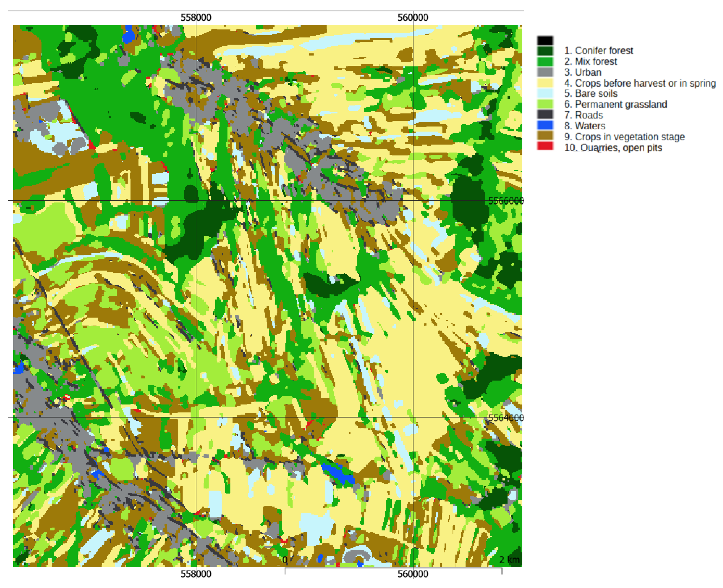Click the dark green Conifer forest swatch
The height and width of the screenshot is (588, 723).
tap(545, 51)
